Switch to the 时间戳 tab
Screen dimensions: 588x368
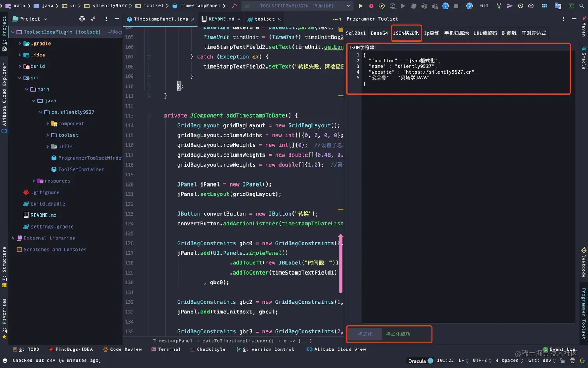coord(509,33)
